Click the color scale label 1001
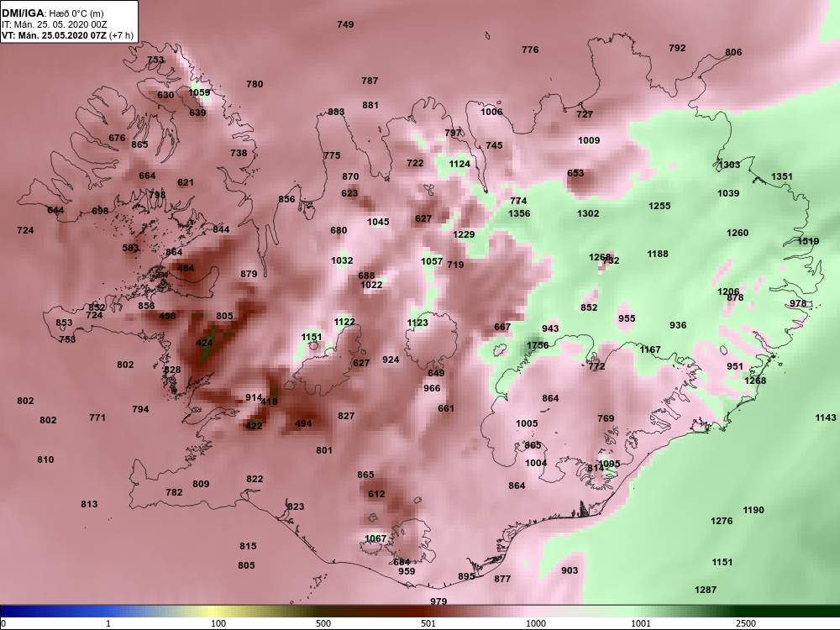This screenshot has width=840, height=630. (x=641, y=623)
